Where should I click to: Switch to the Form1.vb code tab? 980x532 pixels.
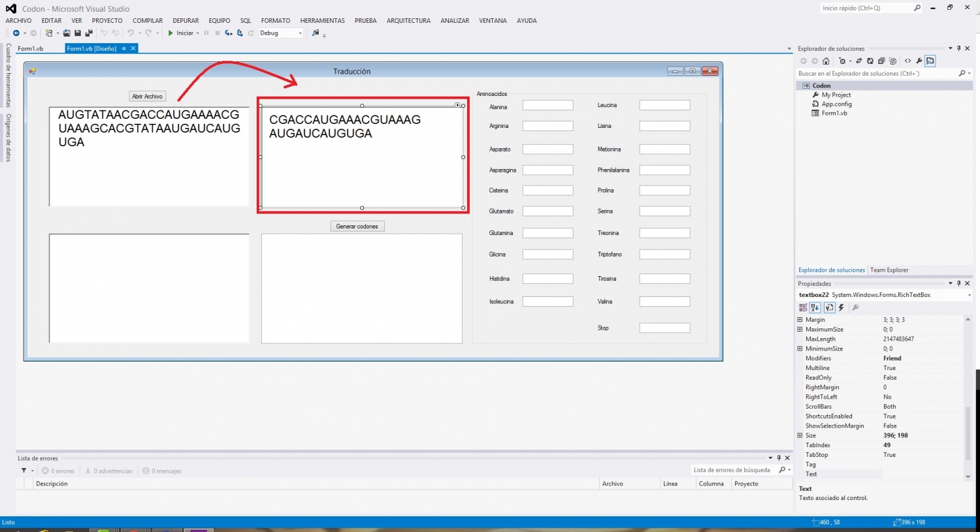[30, 49]
